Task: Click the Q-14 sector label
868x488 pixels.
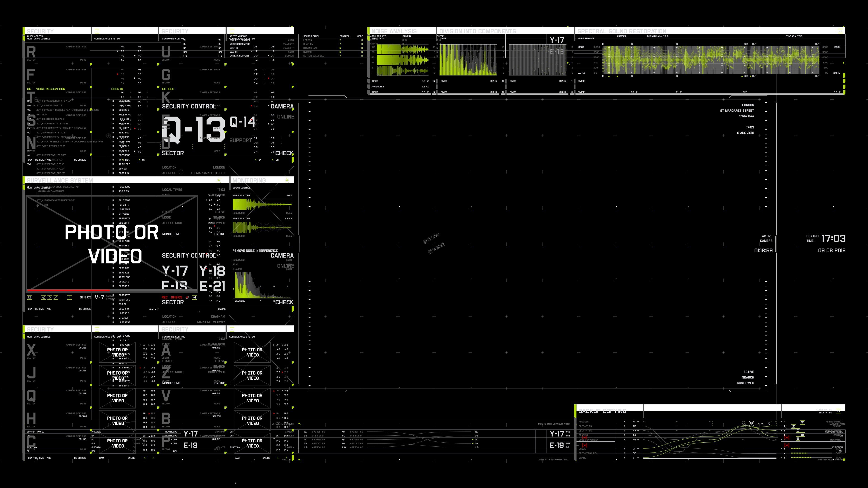Action: point(242,122)
